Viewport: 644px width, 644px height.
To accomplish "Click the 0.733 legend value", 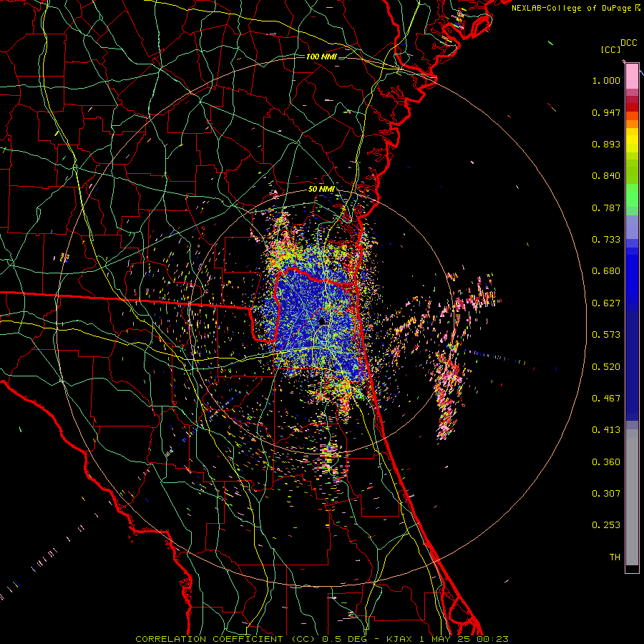I will pos(606,240).
